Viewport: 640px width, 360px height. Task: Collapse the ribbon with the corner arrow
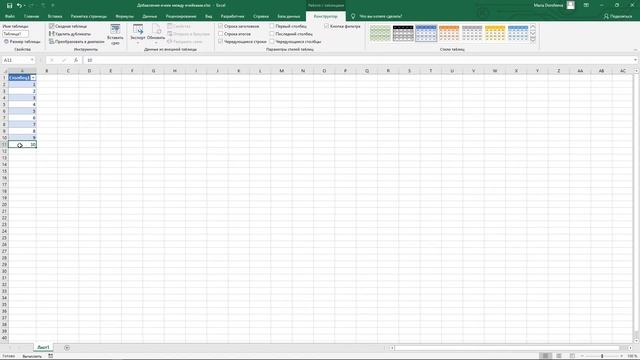pos(636,50)
